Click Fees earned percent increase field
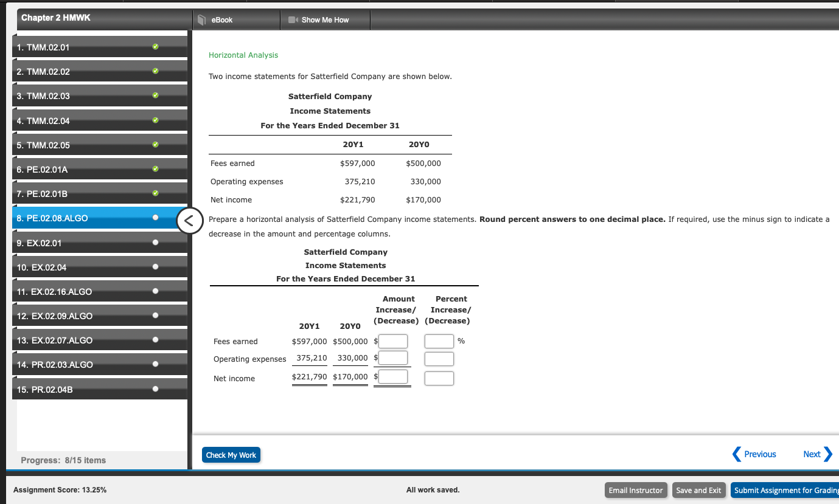Viewport: 839px width, 504px height. tap(439, 341)
